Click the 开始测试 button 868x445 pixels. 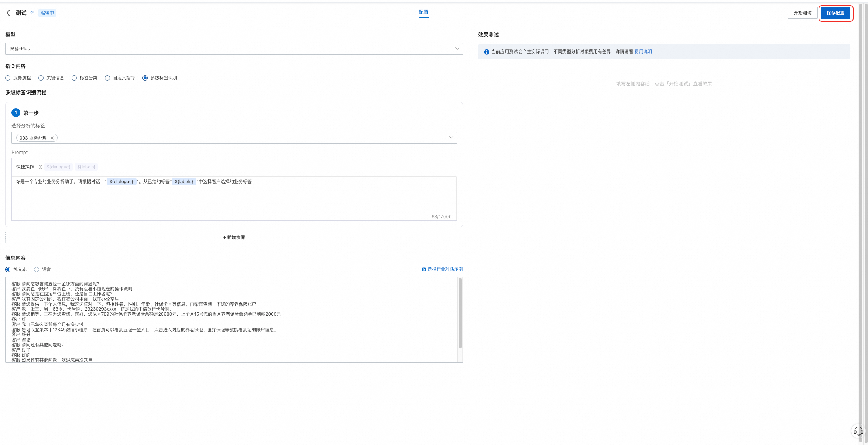802,13
